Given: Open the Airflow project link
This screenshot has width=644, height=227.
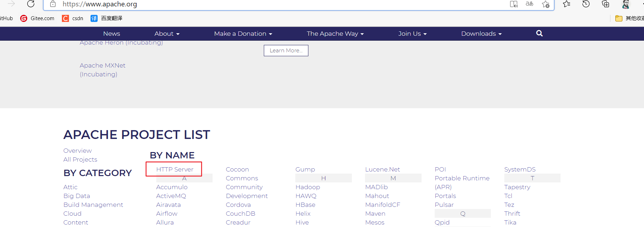Looking at the screenshot, I should pyautogui.click(x=167, y=214).
